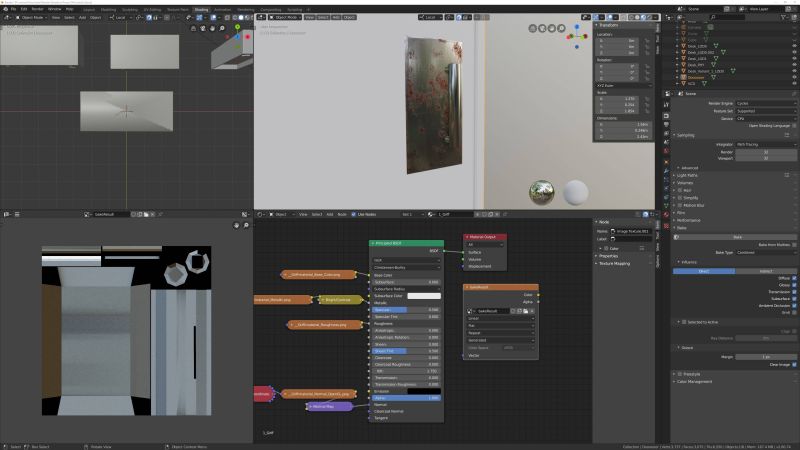Switch to the Animation workspace tab

tap(222, 10)
